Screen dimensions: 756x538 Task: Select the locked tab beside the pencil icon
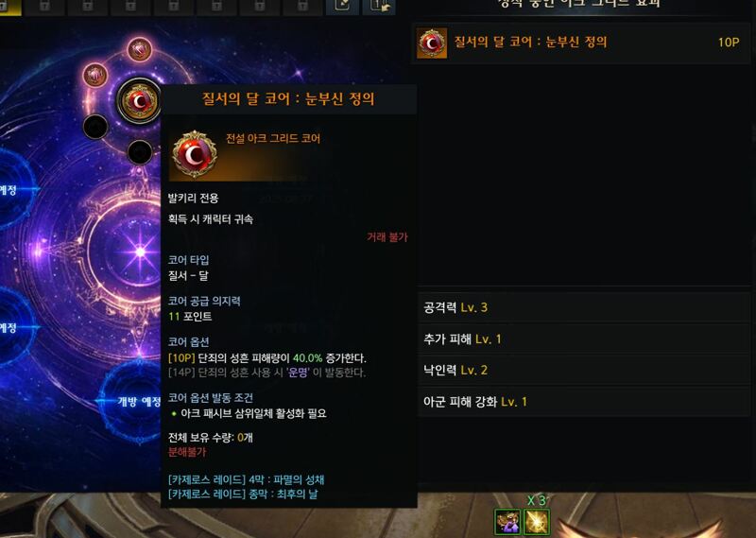click(301, 7)
